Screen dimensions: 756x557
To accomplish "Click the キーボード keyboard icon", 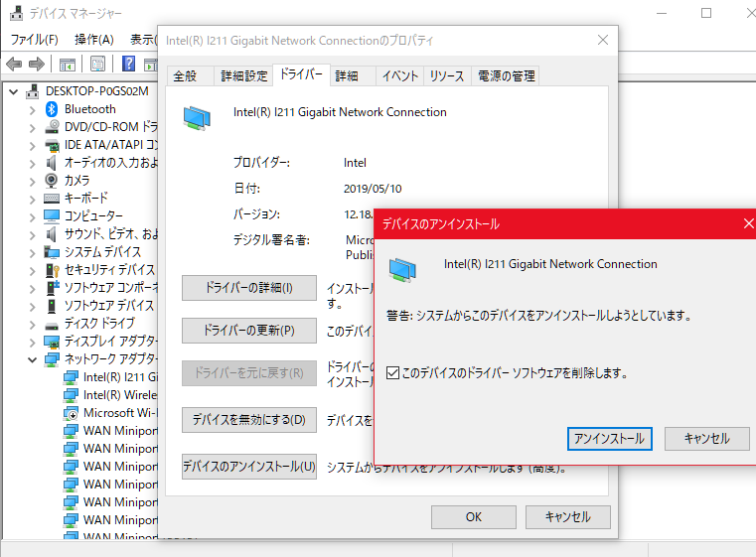I will [52, 198].
